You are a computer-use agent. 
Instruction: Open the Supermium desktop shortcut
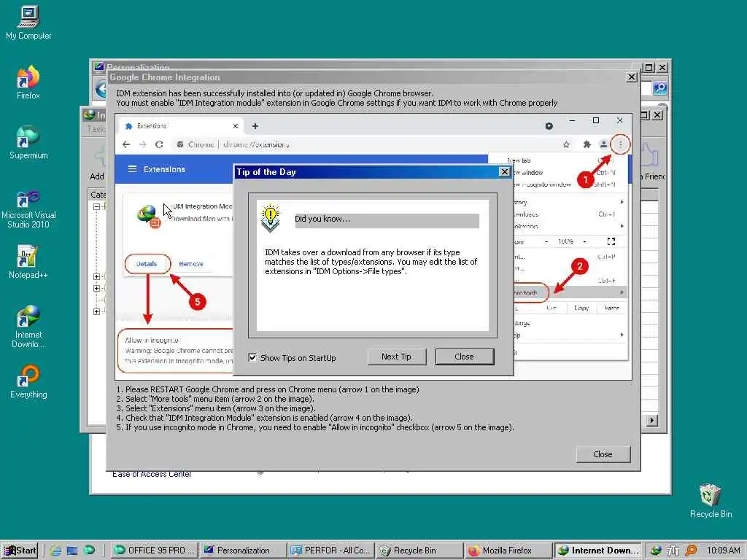pyautogui.click(x=28, y=142)
